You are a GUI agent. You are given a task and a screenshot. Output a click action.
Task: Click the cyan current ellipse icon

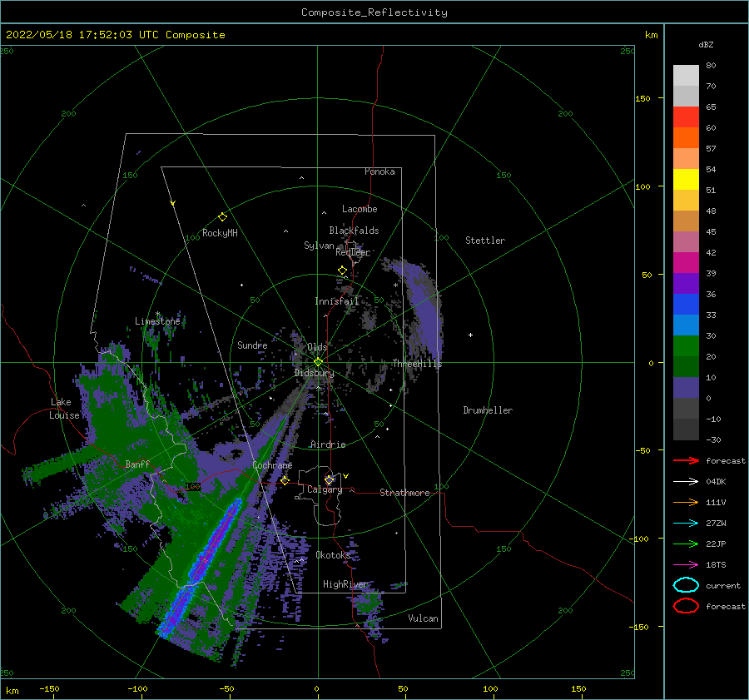(686, 585)
